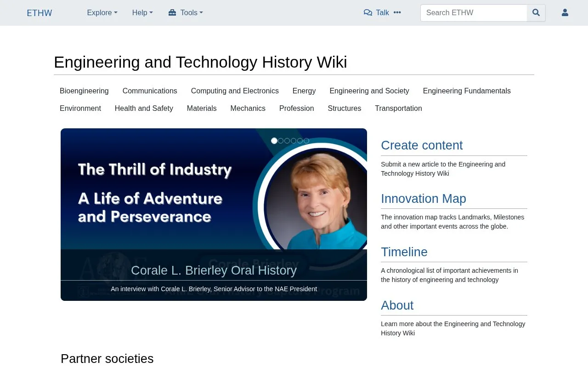
Task: Open the Profession category
Action: pyautogui.click(x=297, y=109)
